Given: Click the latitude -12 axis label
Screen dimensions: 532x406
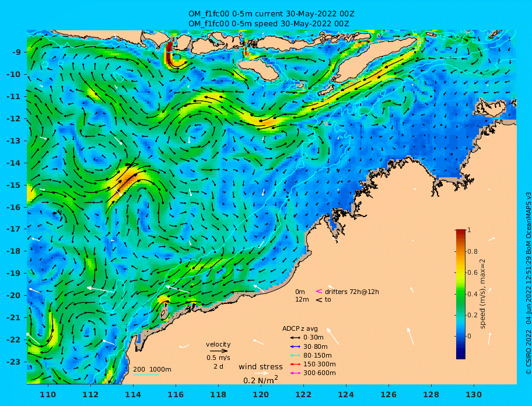Looking at the screenshot, I should (14, 119).
